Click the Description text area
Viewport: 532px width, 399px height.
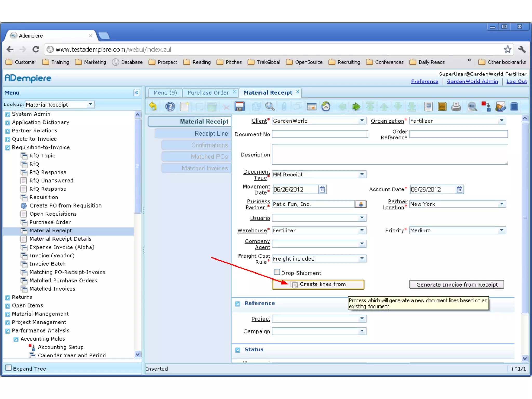(390, 155)
